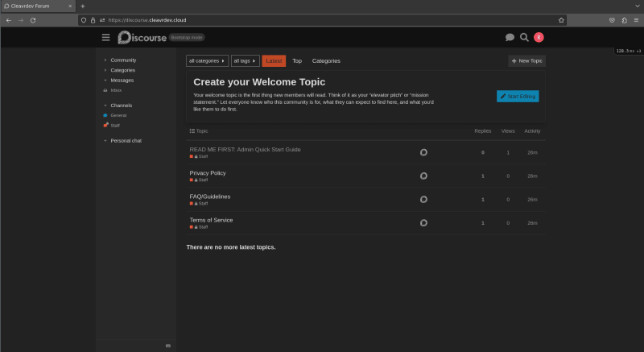Viewport: 644px width, 352px height.
Task: Collapse the Channels sidebar section
Action: click(122, 106)
